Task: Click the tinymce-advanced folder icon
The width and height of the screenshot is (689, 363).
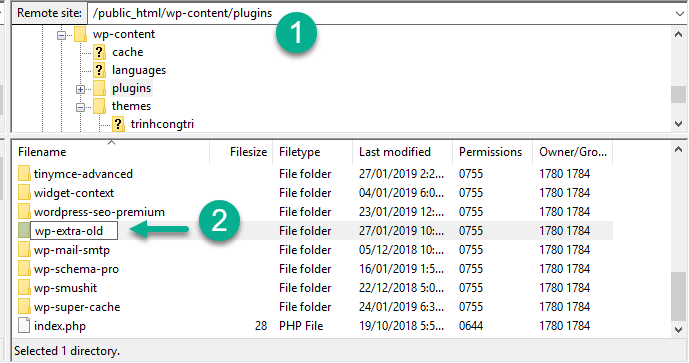Action: click(24, 174)
